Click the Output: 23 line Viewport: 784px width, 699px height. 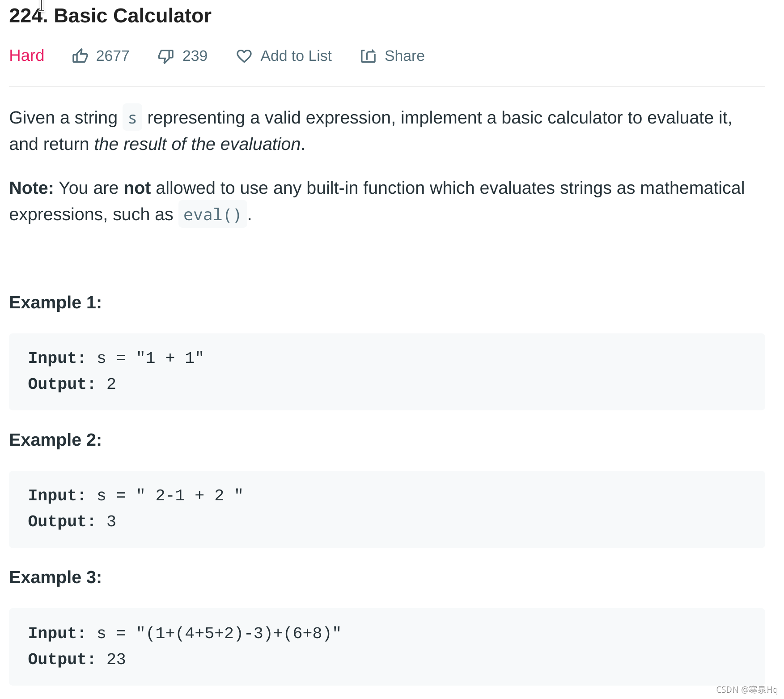[x=77, y=659]
